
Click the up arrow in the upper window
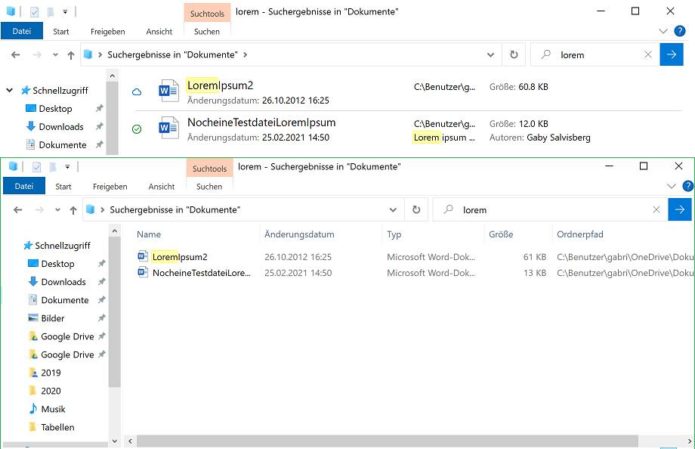pos(73,55)
